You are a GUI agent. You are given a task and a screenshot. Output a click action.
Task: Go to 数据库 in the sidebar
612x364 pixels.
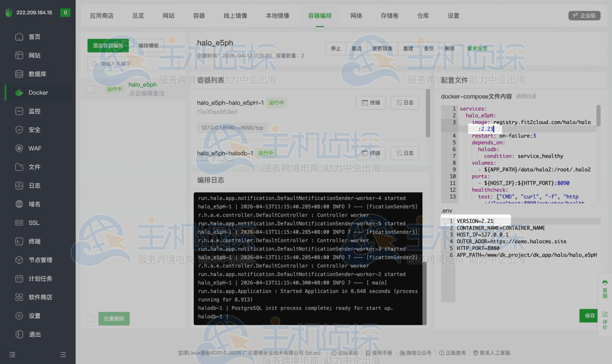[x=38, y=74]
